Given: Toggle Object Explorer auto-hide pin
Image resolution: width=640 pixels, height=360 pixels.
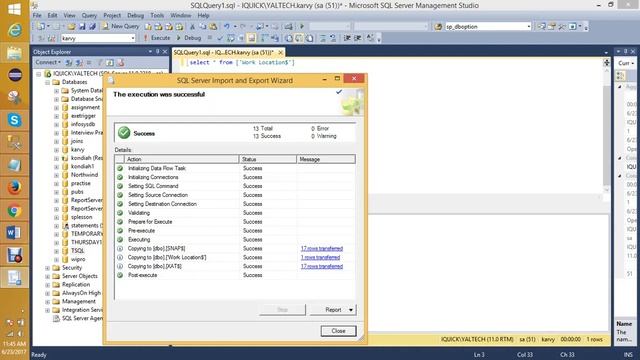Looking at the screenshot, I should coord(158,52).
